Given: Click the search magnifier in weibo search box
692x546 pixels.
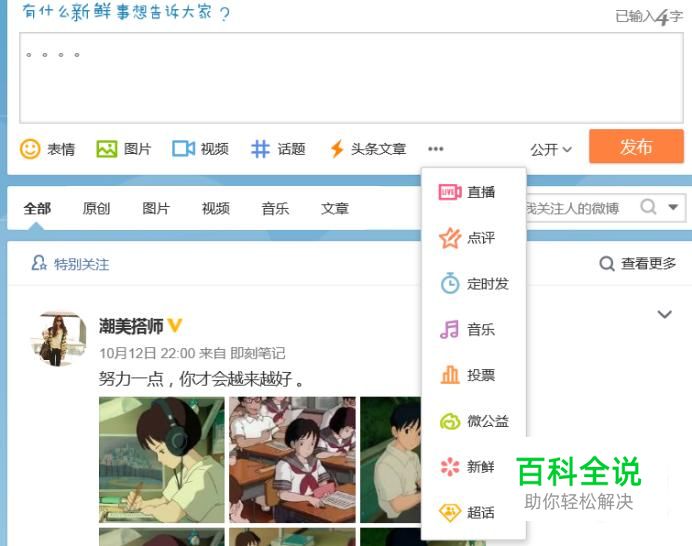Looking at the screenshot, I should tap(648, 207).
